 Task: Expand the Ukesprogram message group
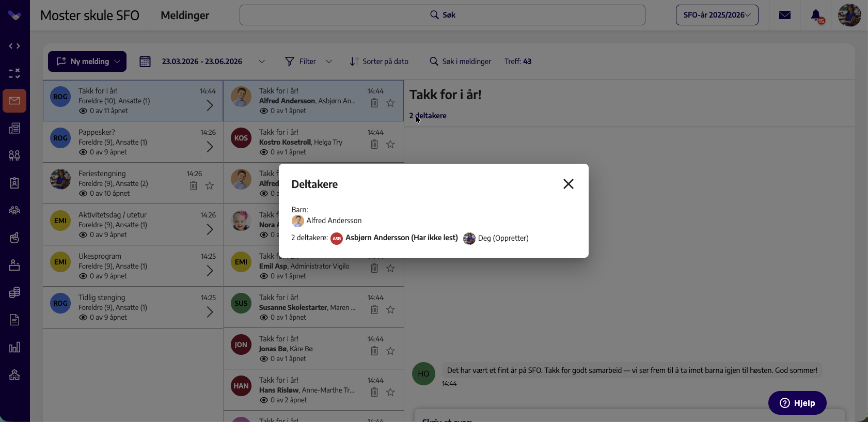pyautogui.click(x=210, y=271)
